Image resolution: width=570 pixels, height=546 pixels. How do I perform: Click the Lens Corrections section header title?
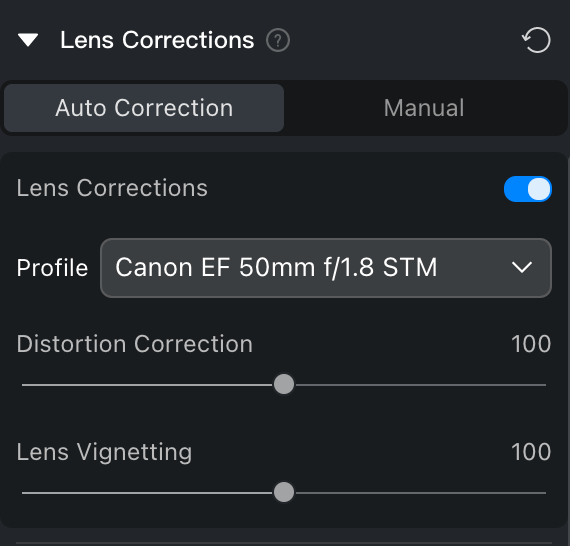pyautogui.click(x=157, y=40)
